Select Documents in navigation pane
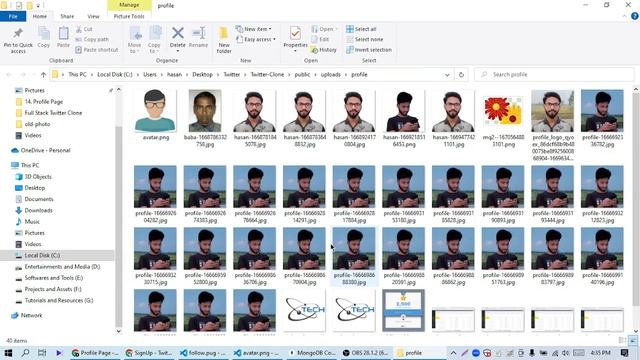 39,199
